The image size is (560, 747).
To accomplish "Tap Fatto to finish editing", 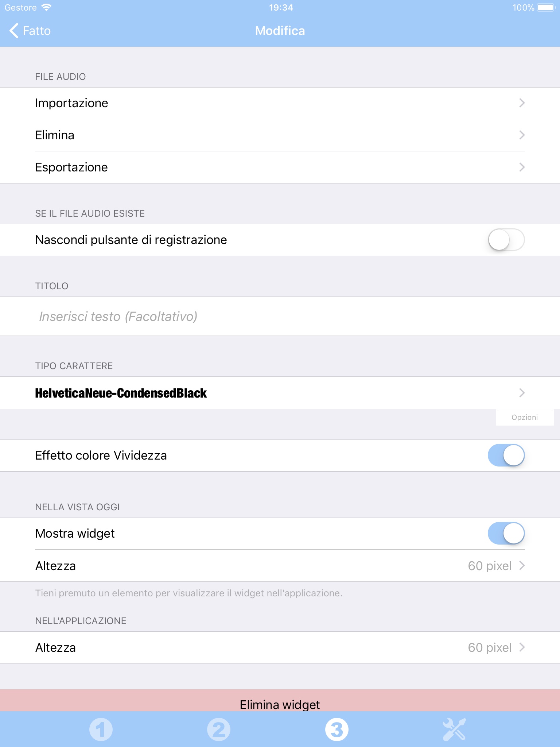I will point(36,31).
